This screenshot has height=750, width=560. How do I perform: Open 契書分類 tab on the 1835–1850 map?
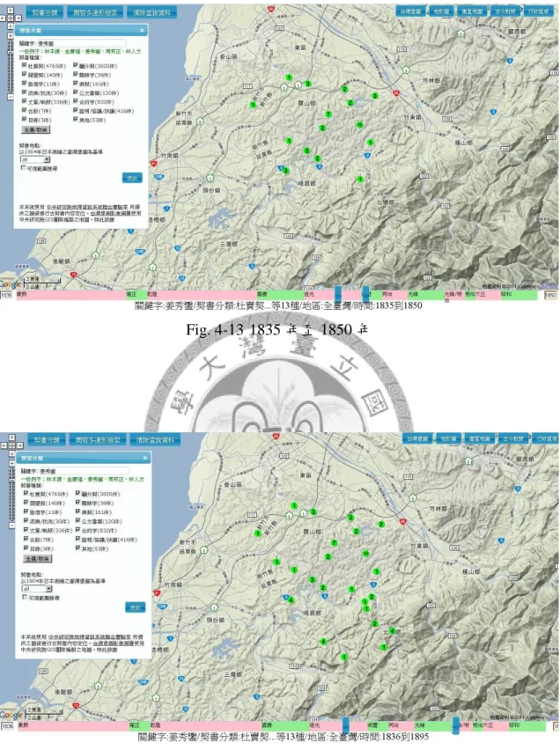click(x=45, y=12)
